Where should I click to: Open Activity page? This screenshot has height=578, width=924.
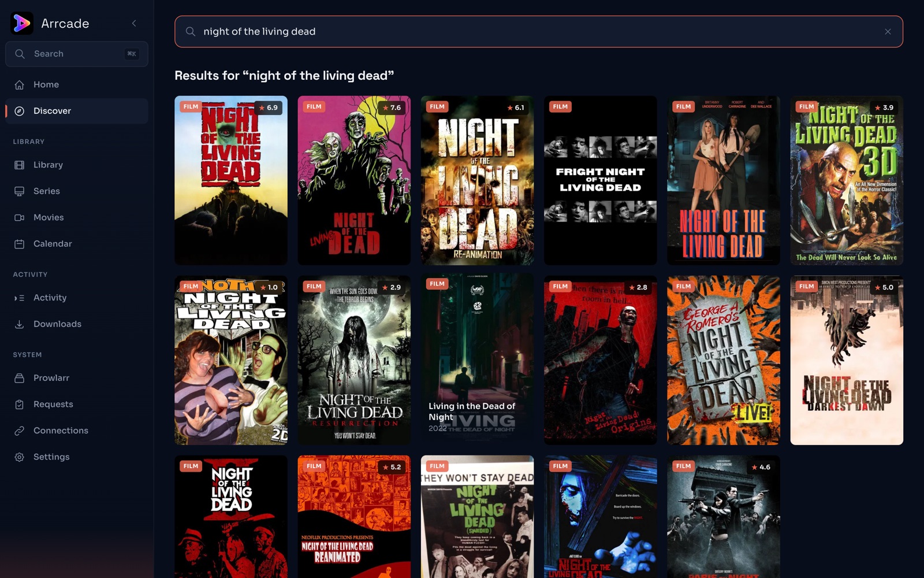[x=77, y=298]
